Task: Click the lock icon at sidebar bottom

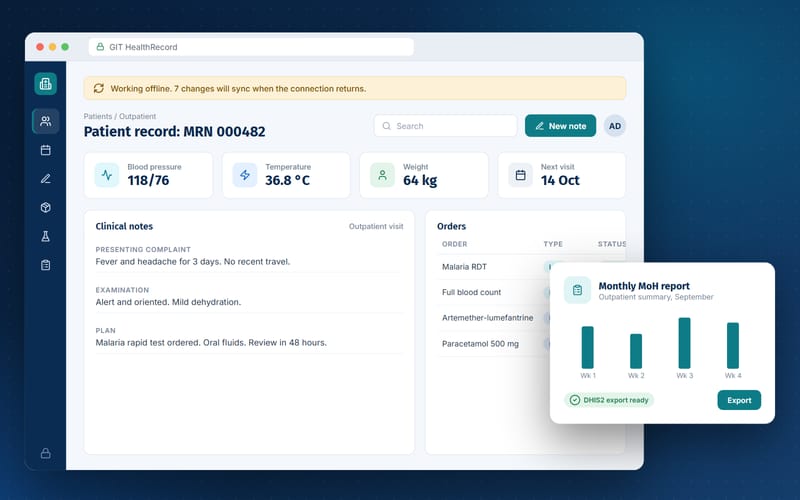Action: [45, 453]
